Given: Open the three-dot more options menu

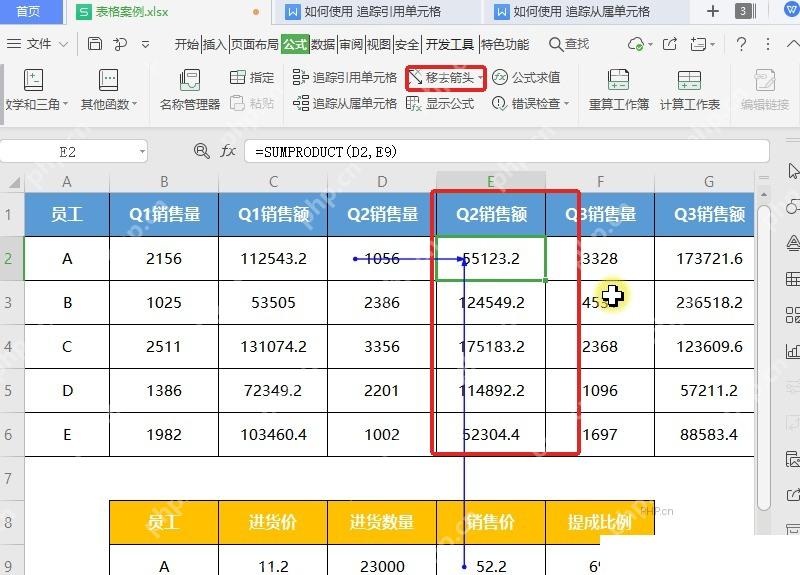Looking at the screenshot, I should [768, 44].
